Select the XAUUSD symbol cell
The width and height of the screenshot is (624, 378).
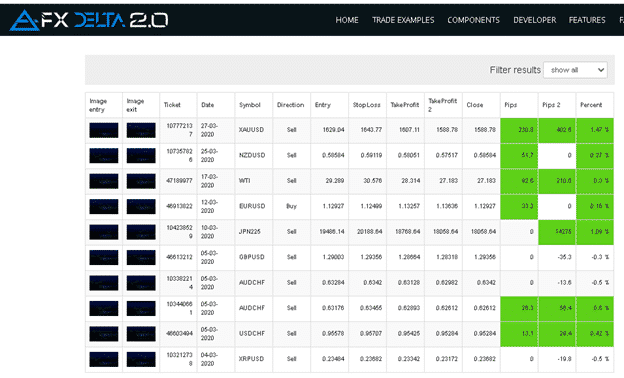click(254, 130)
